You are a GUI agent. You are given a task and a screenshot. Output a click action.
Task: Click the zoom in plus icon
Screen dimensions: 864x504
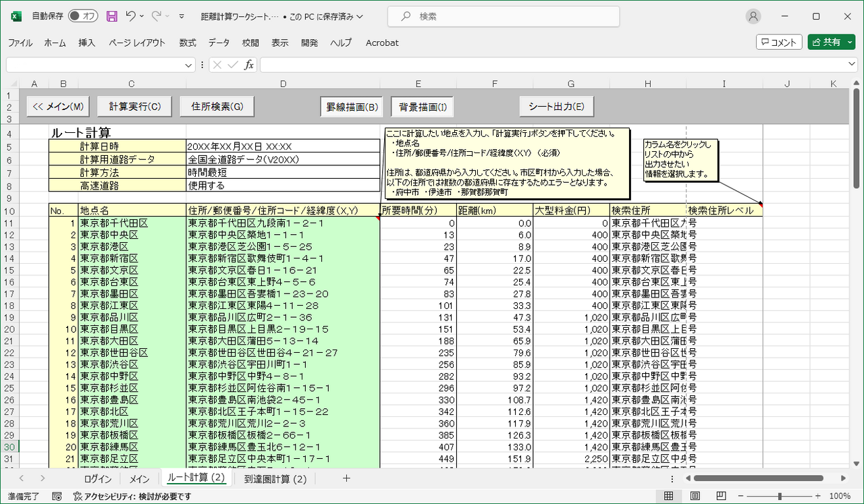click(817, 496)
